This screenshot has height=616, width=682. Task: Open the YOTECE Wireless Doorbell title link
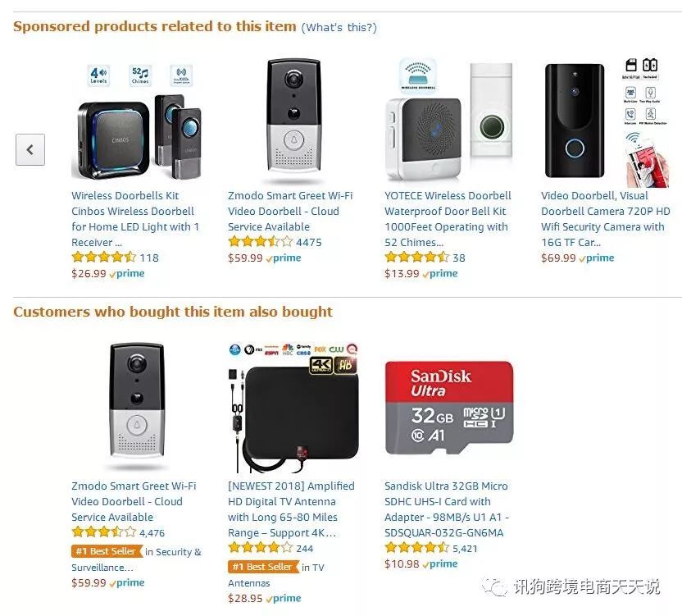coord(448,218)
